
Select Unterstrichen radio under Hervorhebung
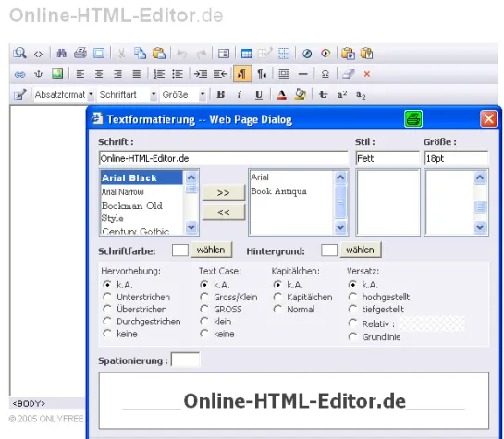click(107, 297)
